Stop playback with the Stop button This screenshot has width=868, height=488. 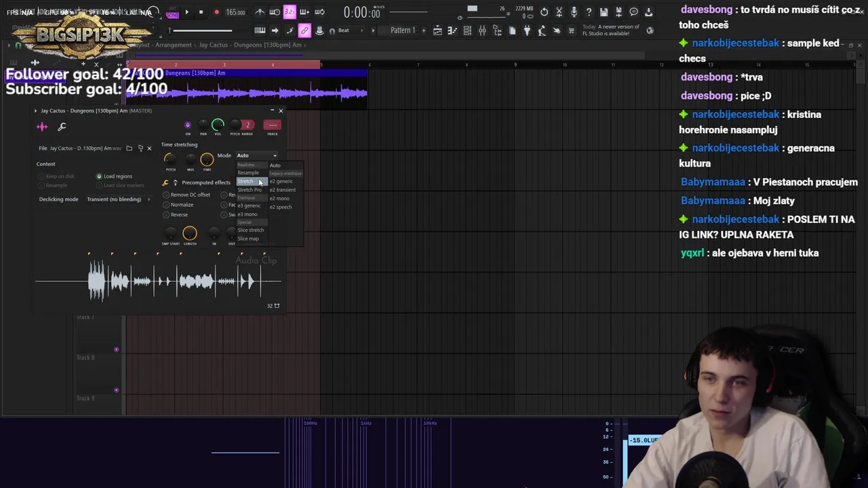pyautogui.click(x=201, y=12)
